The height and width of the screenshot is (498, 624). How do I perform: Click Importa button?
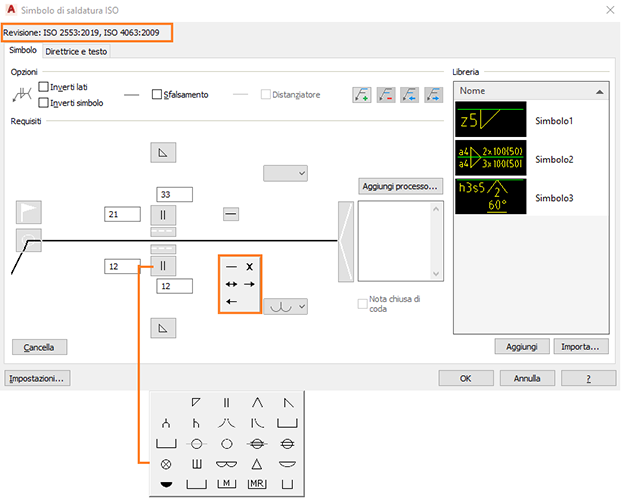tap(581, 346)
